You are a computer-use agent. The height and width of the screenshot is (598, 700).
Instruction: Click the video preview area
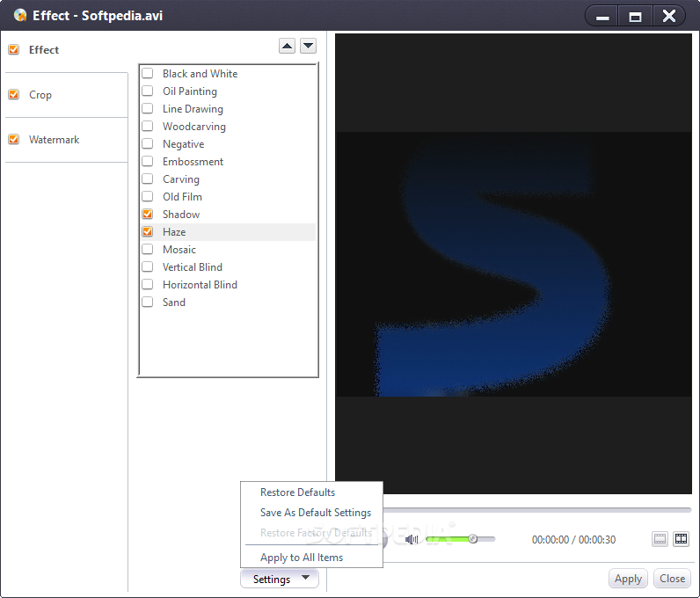click(514, 264)
